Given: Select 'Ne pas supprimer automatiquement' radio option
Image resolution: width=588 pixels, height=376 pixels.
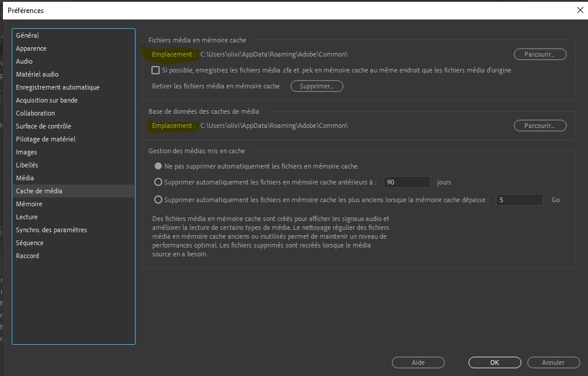Looking at the screenshot, I should [158, 166].
